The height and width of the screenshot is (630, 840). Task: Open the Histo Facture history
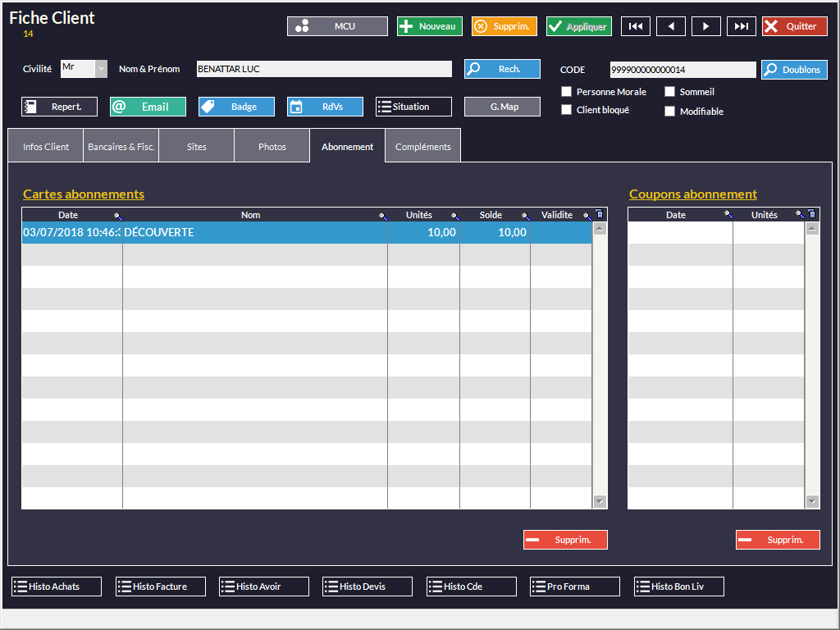click(160, 587)
